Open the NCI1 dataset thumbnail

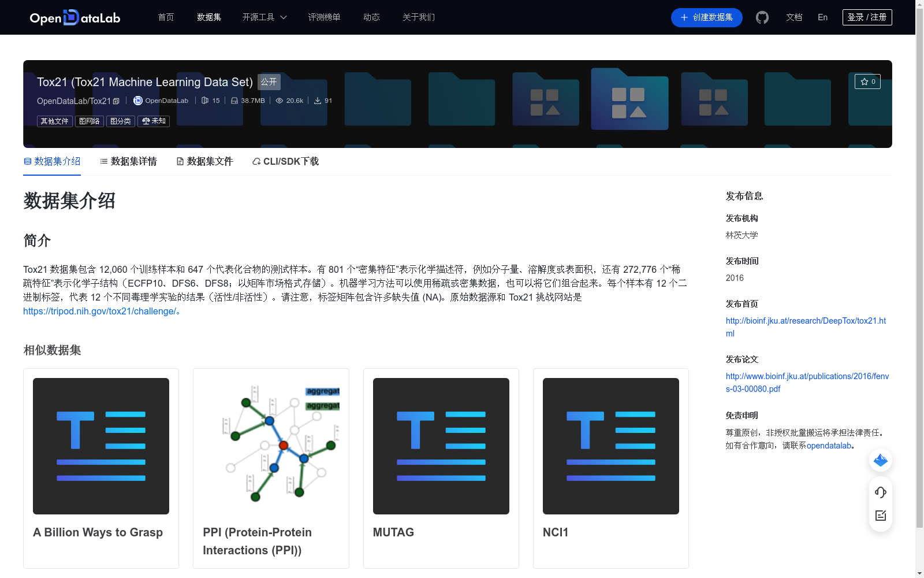tap(611, 446)
